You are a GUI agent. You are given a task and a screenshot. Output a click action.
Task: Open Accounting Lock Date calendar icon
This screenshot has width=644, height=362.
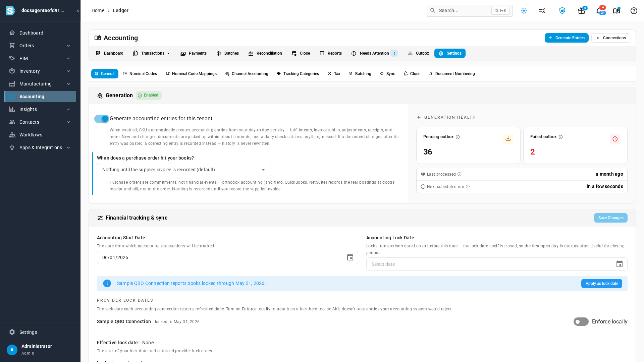pos(620,264)
